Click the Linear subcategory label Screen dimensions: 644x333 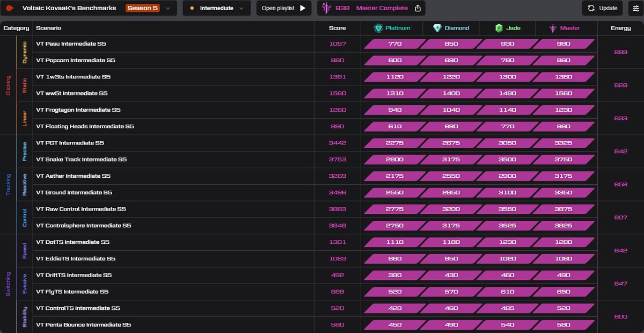coord(25,119)
